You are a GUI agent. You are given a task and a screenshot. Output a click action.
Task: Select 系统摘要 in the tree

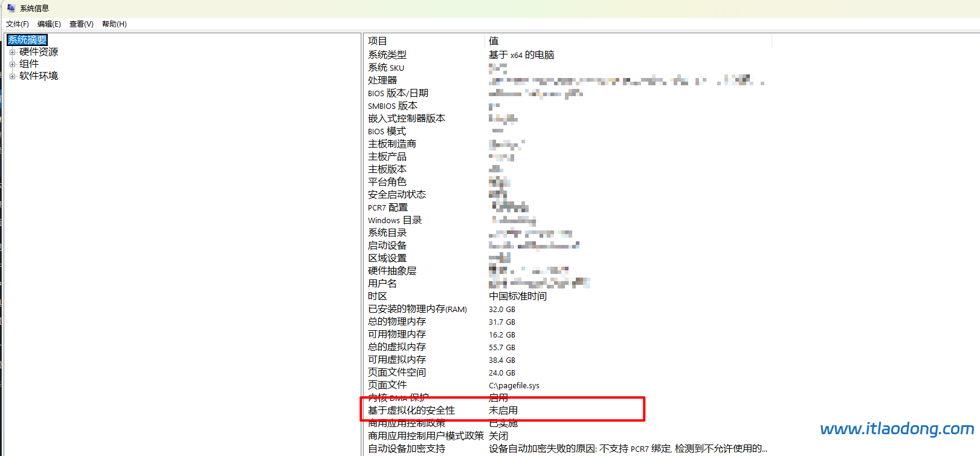27,40
